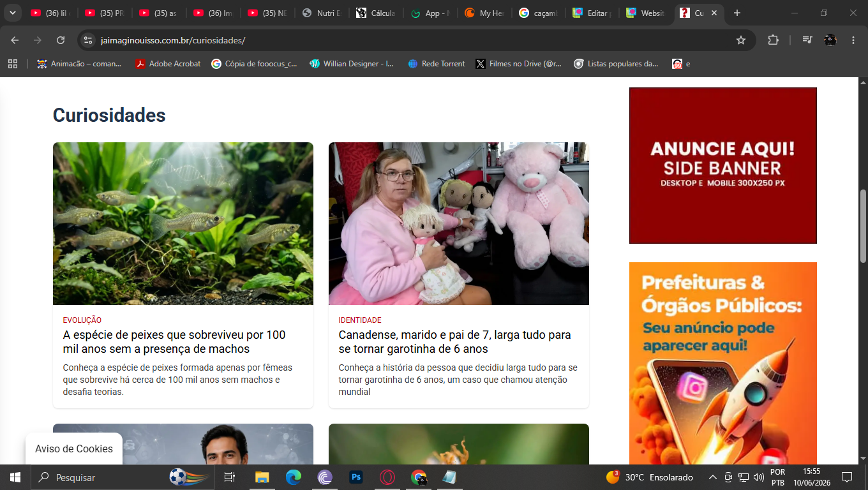The height and width of the screenshot is (490, 868).
Task: Switch to the caçamt Google tab
Action: 539,13
